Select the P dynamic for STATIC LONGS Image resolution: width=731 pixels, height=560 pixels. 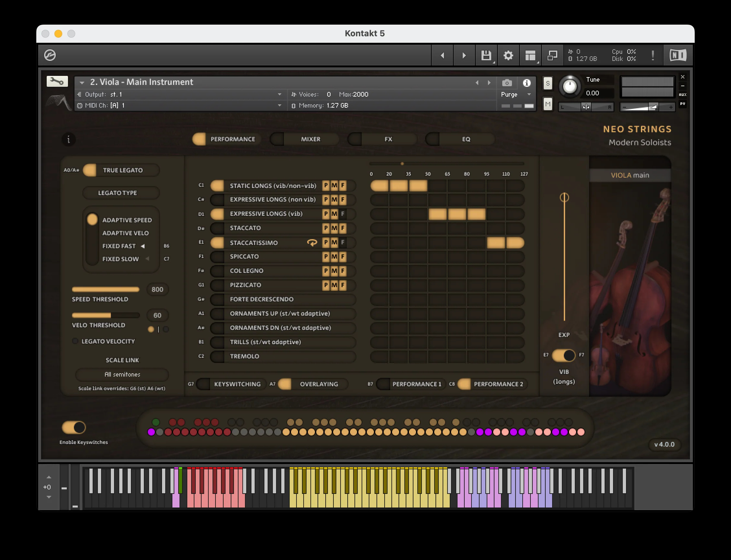coord(326,186)
